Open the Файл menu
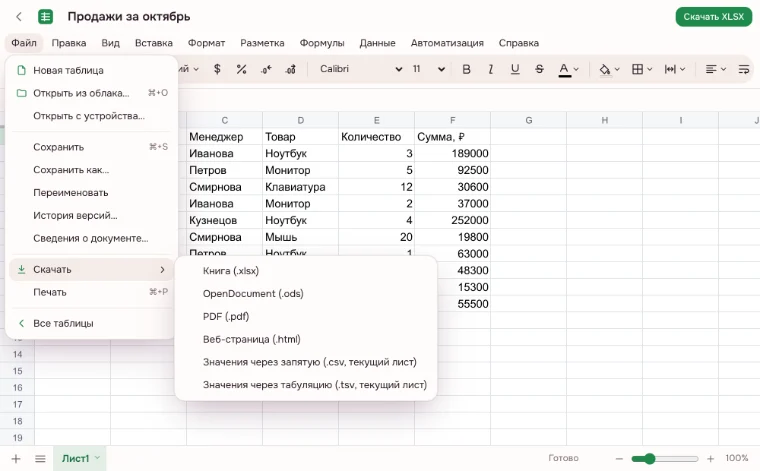The width and height of the screenshot is (760, 471). pyautogui.click(x=24, y=43)
